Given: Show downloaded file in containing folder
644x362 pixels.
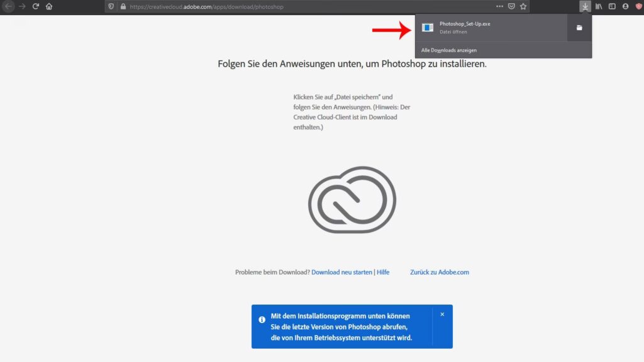Looking at the screenshot, I should [579, 28].
